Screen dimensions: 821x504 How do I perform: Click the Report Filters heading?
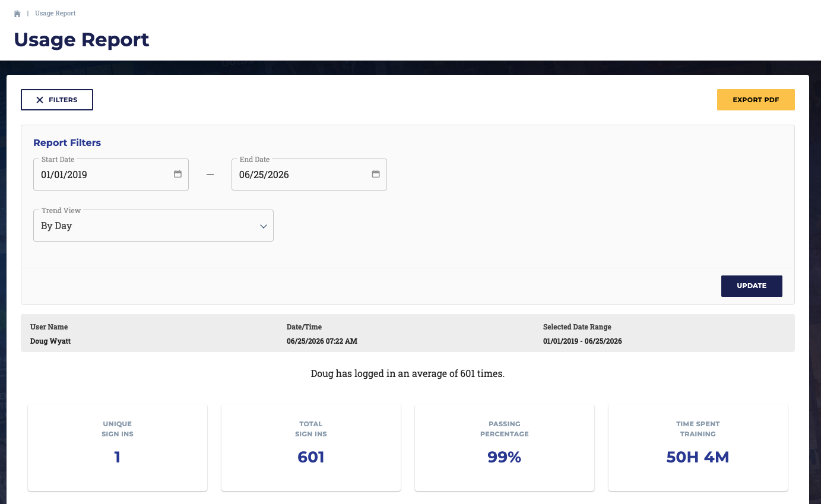tap(67, 142)
